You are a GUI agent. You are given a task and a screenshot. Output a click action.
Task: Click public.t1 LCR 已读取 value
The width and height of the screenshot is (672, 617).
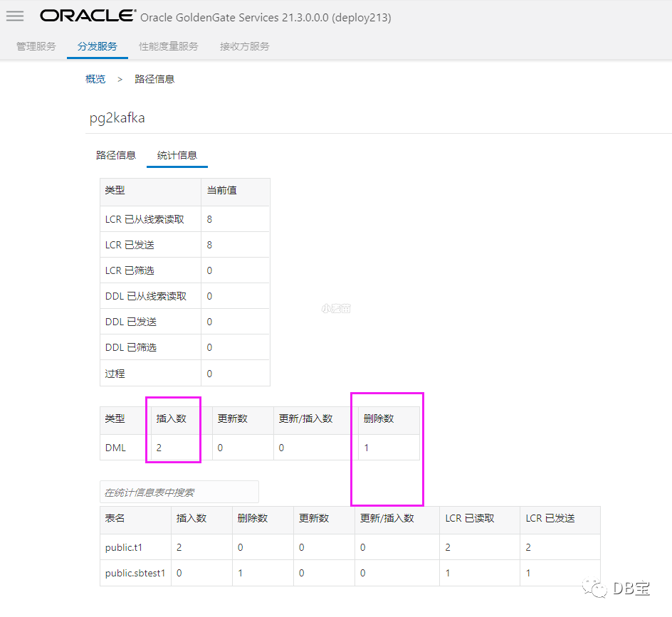[x=448, y=547]
